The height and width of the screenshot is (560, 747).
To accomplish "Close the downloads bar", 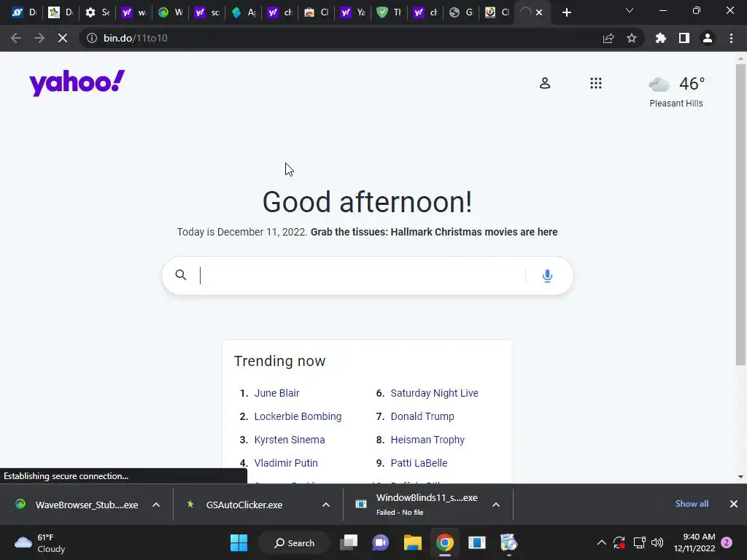I will click(734, 504).
